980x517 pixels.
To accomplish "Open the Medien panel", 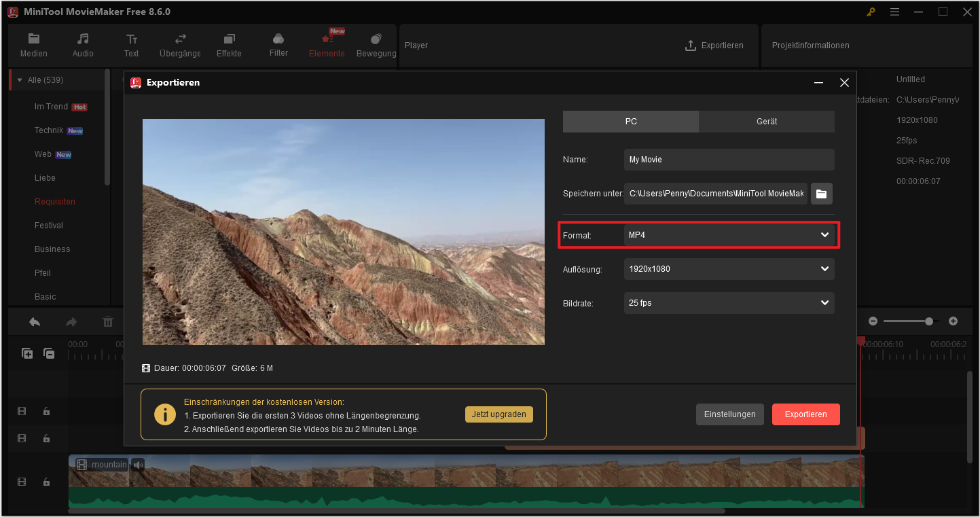I will (33, 44).
